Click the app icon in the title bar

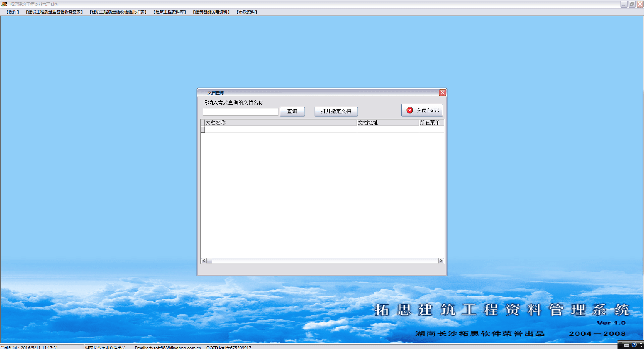[x=4, y=4]
